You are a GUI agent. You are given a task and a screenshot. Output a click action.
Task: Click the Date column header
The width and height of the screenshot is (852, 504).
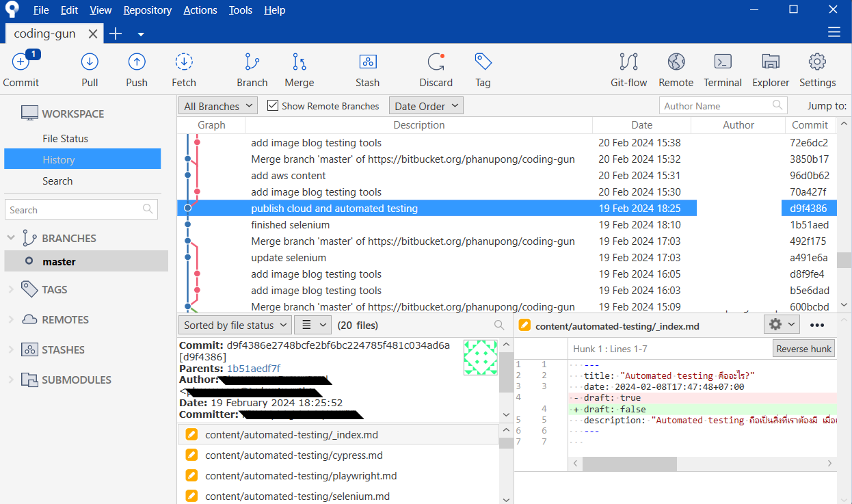click(641, 125)
